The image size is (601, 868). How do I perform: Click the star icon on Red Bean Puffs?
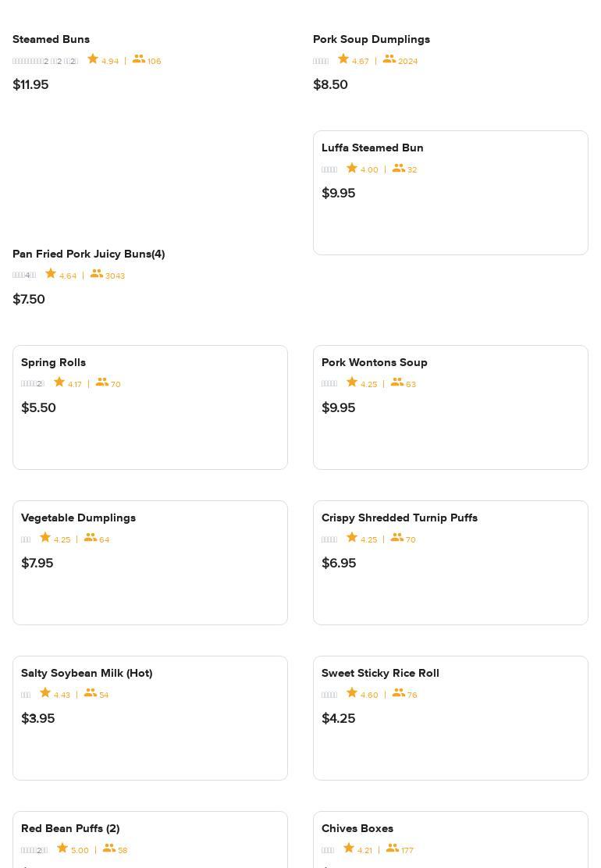[62, 848]
